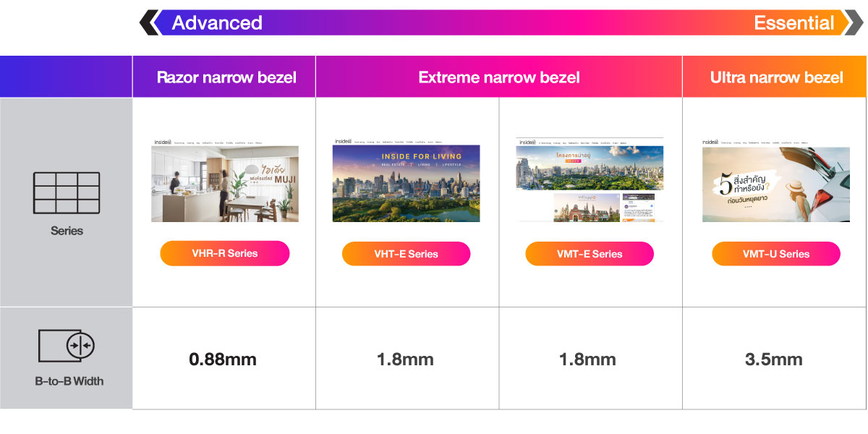
Task: Click the 0.88mm width value
Action: coord(224,359)
